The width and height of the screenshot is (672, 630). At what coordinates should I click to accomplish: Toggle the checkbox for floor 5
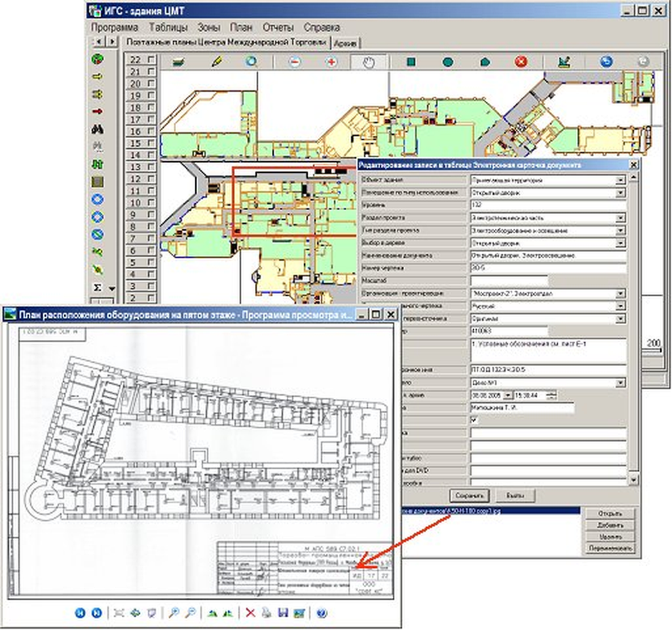[x=151, y=262]
